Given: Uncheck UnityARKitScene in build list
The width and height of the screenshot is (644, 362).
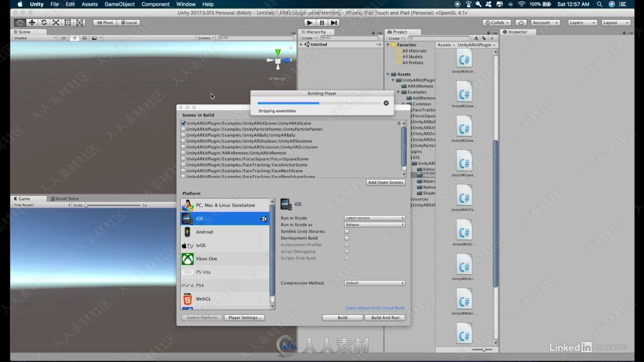Looking at the screenshot, I should pos(183,123).
